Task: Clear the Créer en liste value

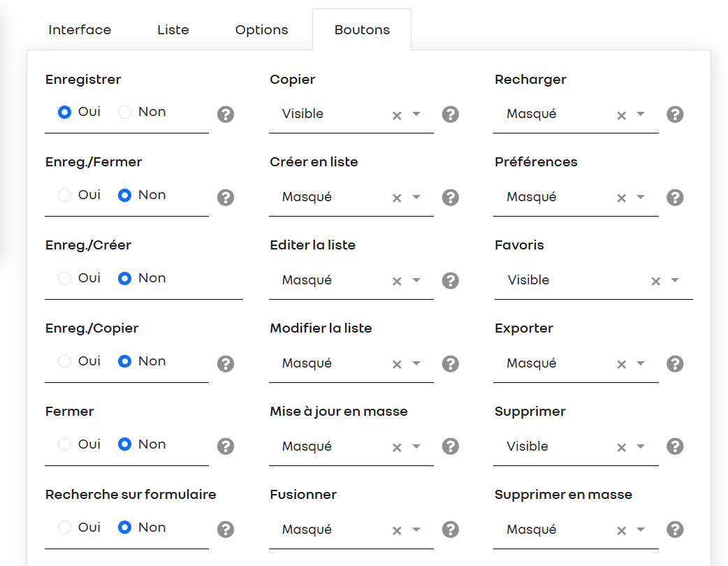Action: 397,198
